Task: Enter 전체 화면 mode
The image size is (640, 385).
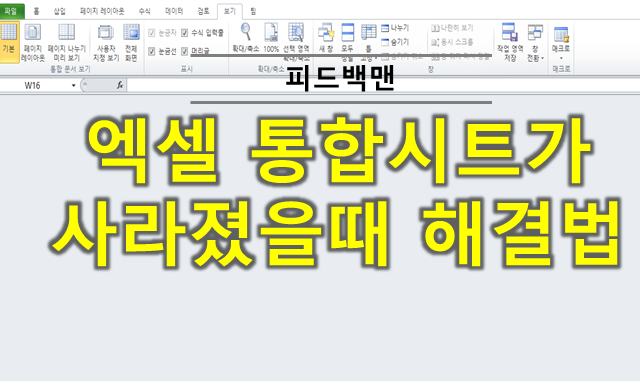Action: 131,42
